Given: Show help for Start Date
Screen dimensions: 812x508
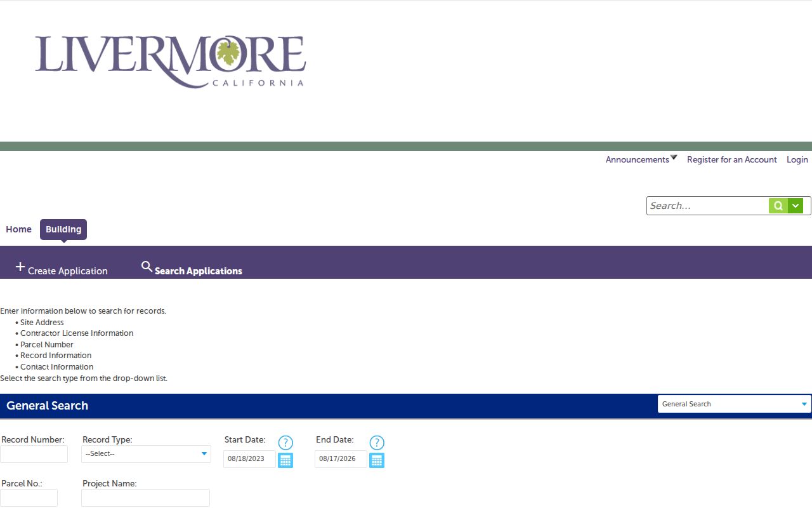Looking at the screenshot, I should pos(285,443).
